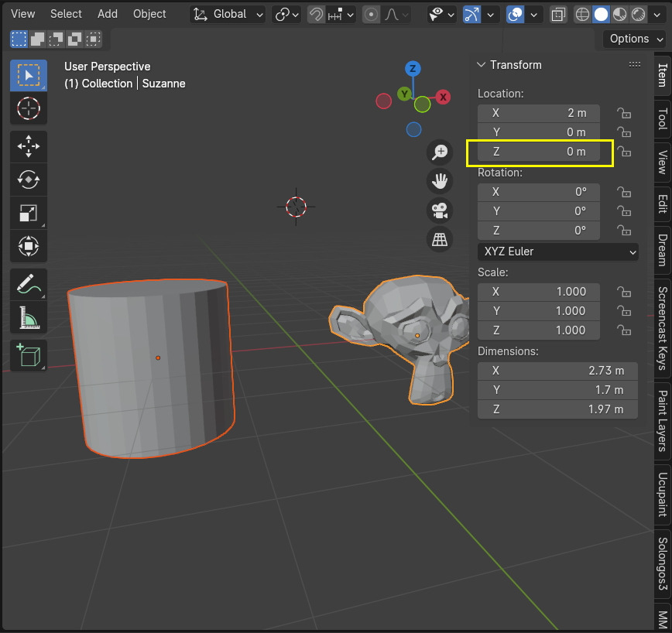
Task: Click the Dimensions X field 2.73 m
Action: point(557,371)
